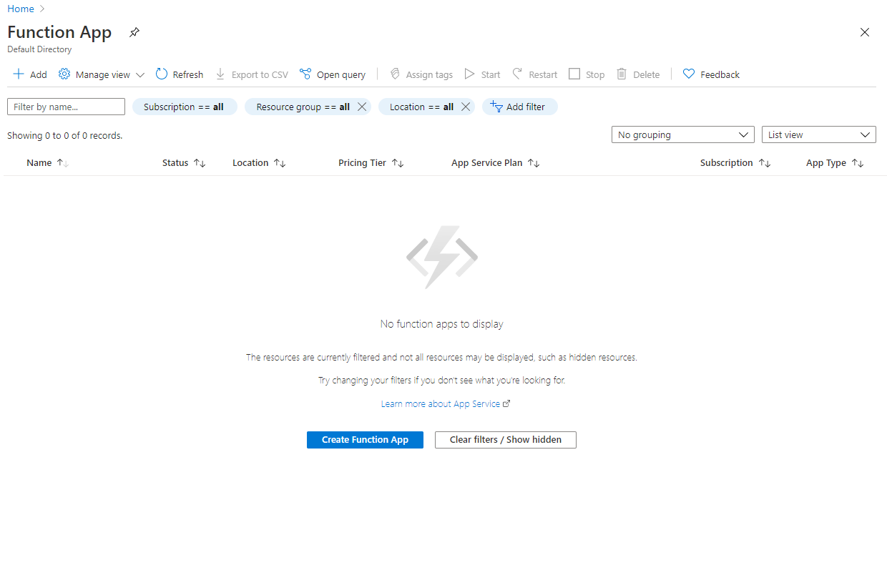Image resolution: width=887 pixels, height=588 pixels.
Task: Click Clear filters / Show hidden
Action: 506,440
